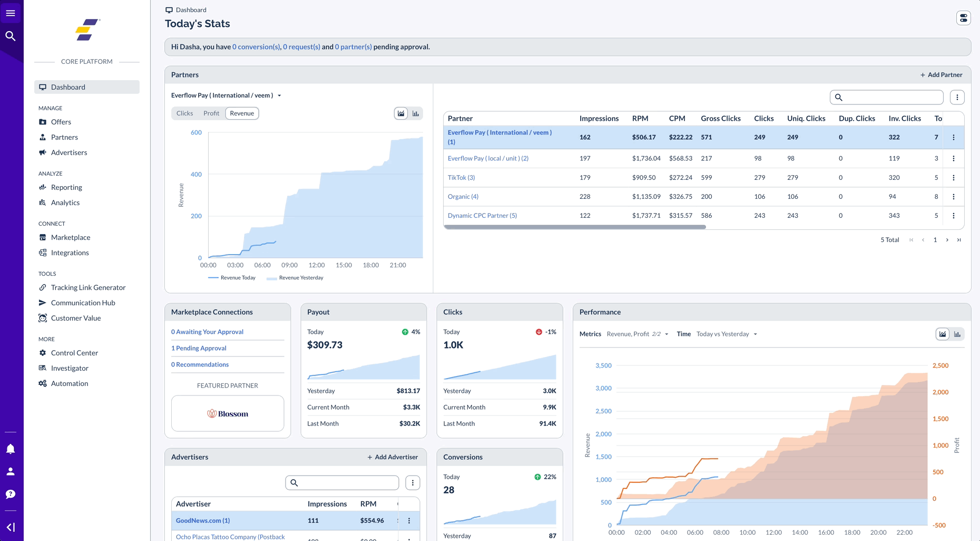The width and height of the screenshot is (980, 541).
Task: Open the Tracking Link Generator tool
Action: (88, 287)
